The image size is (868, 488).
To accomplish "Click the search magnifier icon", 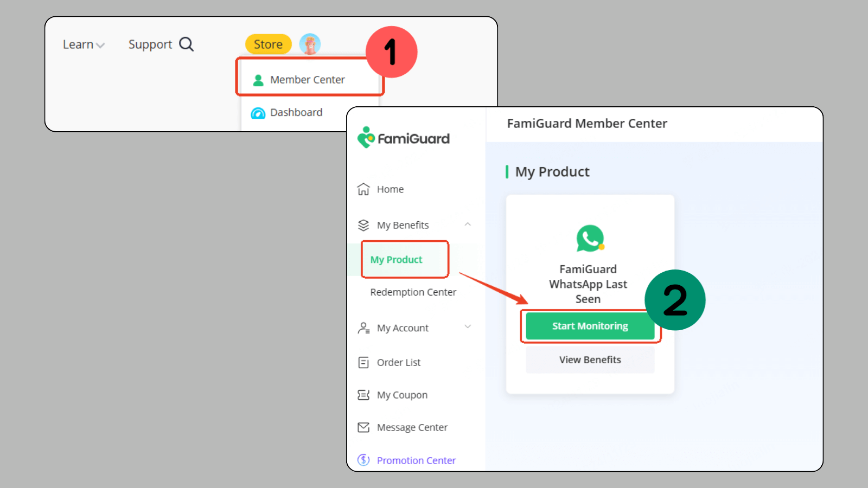I will coord(186,44).
